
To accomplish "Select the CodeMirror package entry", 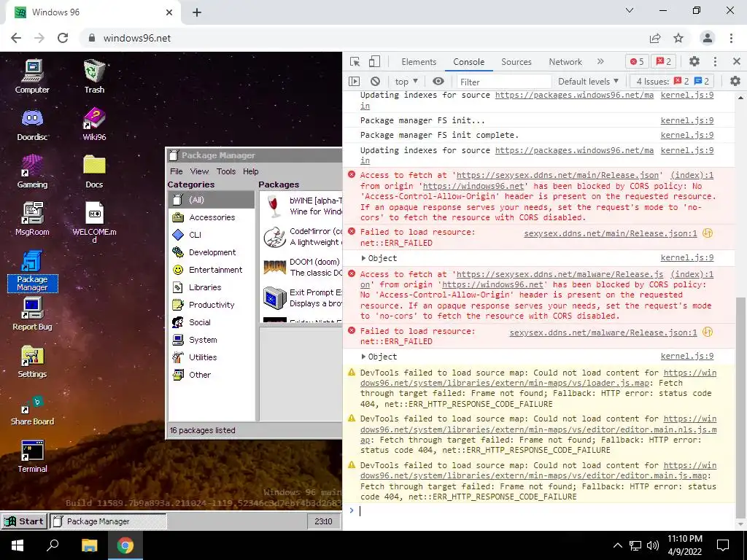I will click(x=302, y=237).
